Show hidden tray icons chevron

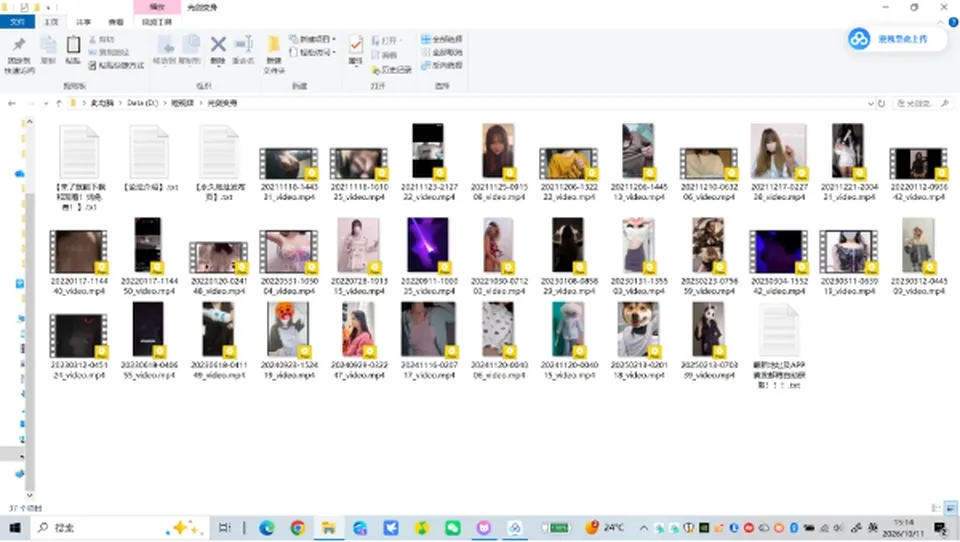644,527
